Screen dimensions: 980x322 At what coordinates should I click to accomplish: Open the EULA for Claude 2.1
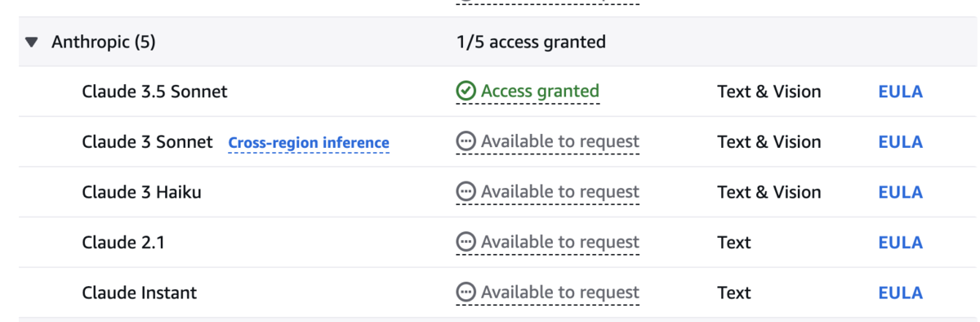point(900,243)
